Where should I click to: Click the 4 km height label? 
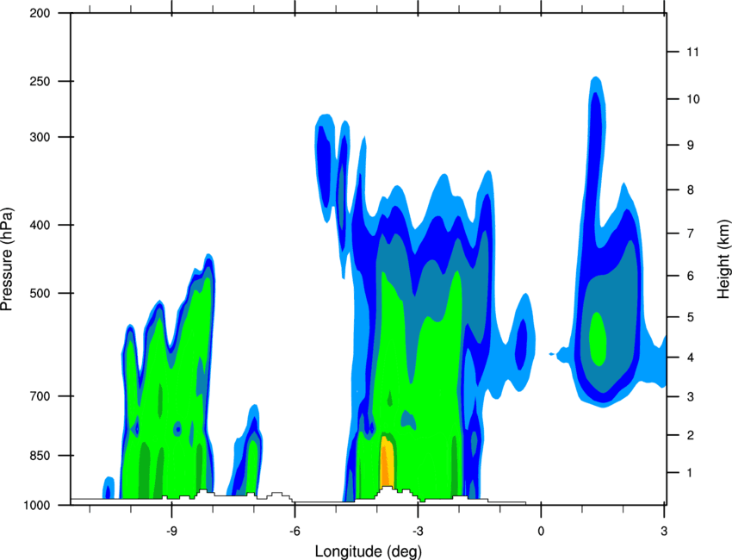click(690, 358)
